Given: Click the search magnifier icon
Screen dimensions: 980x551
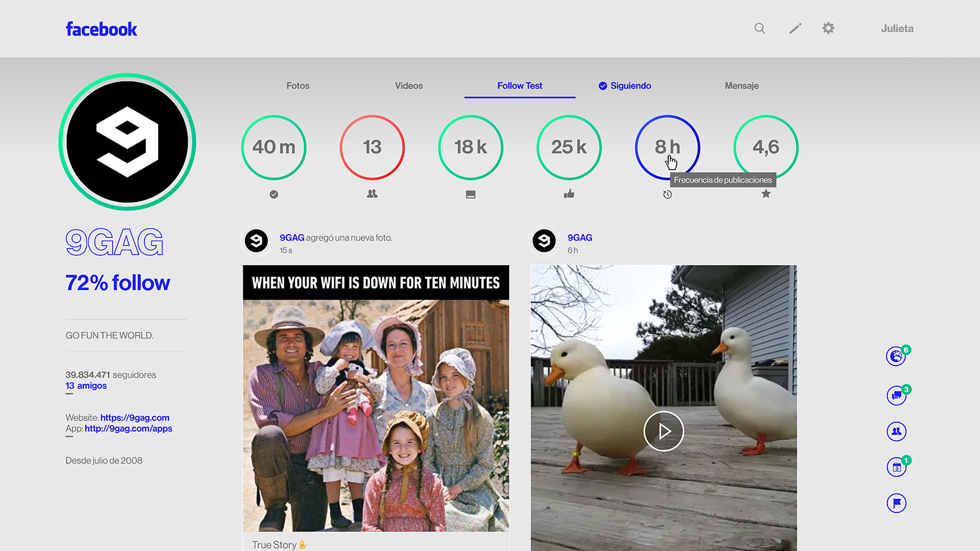Looking at the screenshot, I should 759,28.
